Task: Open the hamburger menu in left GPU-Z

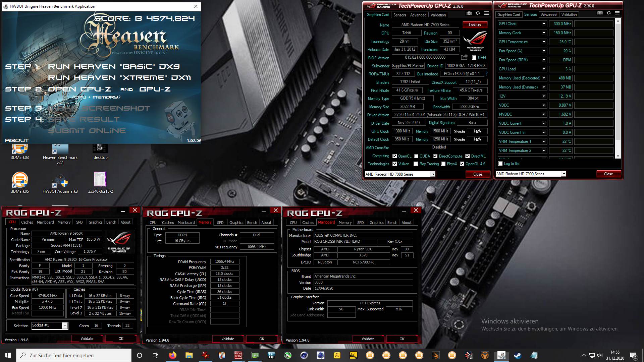Action: pos(487,13)
